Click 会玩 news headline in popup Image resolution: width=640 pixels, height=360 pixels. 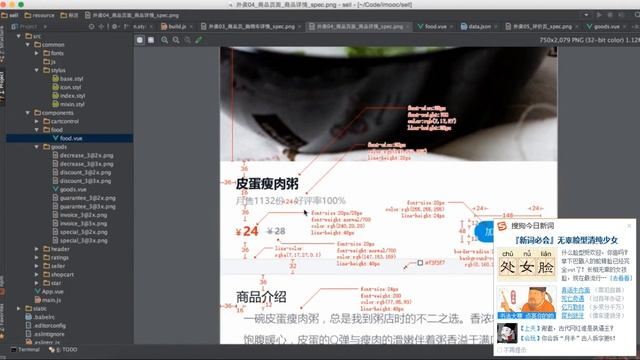[568, 338]
